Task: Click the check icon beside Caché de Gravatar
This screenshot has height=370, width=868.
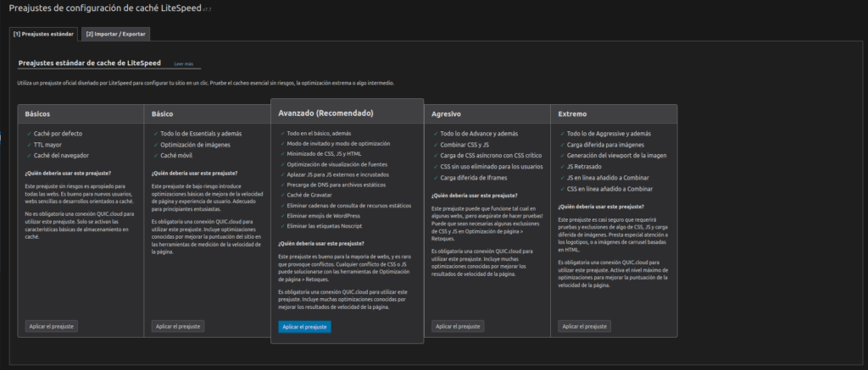Action: pos(282,195)
